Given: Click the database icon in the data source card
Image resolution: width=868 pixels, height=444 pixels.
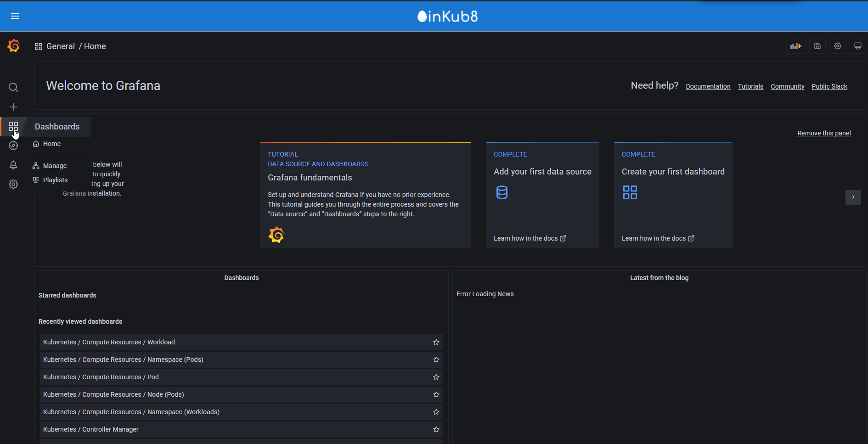Looking at the screenshot, I should 502,192.
